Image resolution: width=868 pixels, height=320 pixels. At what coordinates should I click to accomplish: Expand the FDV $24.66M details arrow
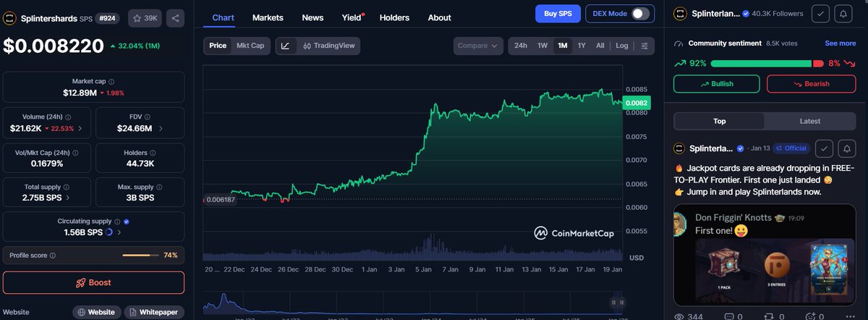pyautogui.click(x=161, y=129)
